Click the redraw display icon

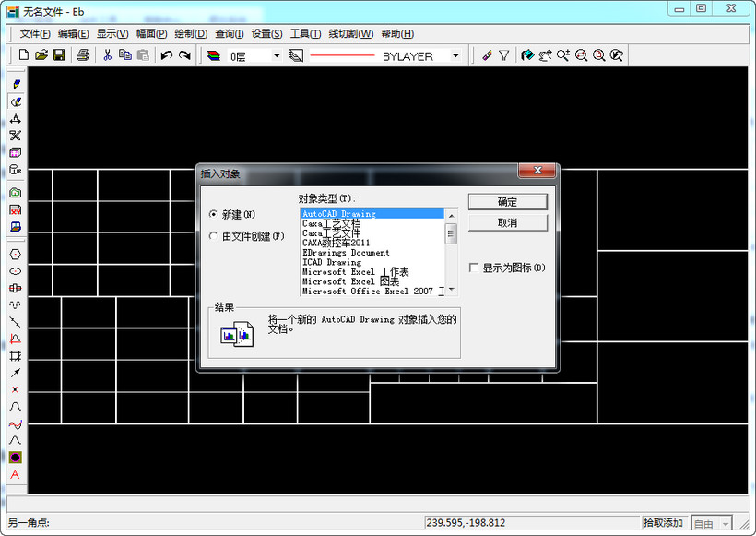tap(527, 55)
